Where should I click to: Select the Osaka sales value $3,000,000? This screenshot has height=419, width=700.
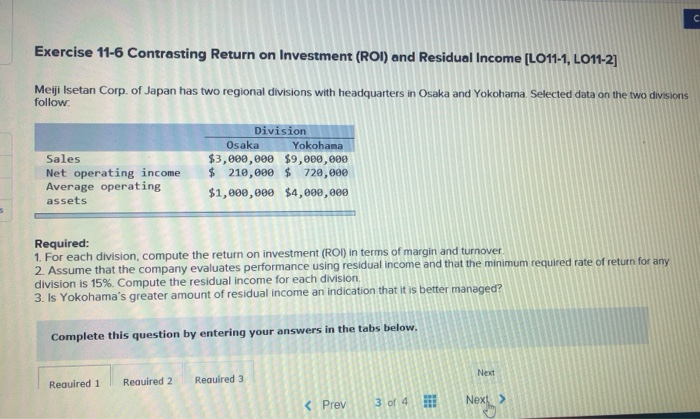(x=241, y=159)
